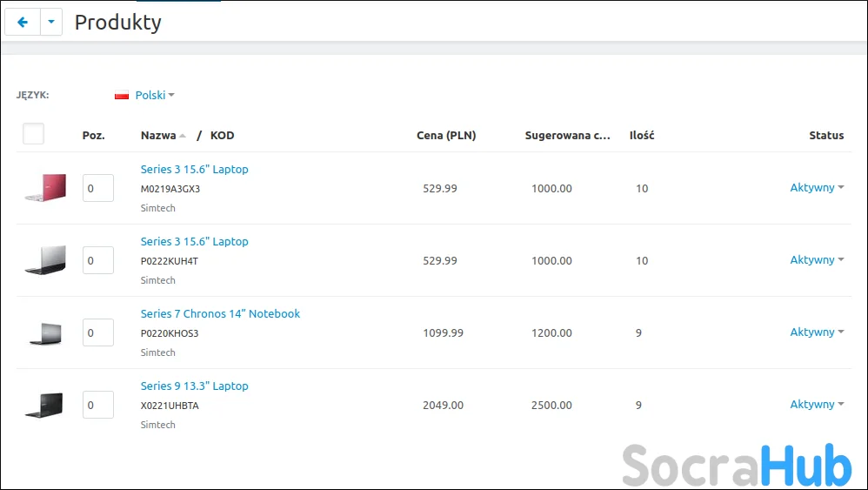Image resolution: width=868 pixels, height=490 pixels.
Task: Click the blue back arrow button
Action: pyautogui.click(x=23, y=22)
